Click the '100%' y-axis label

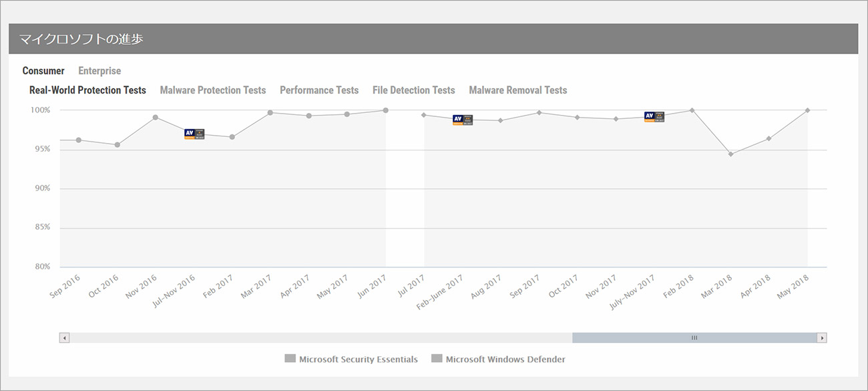click(40, 110)
